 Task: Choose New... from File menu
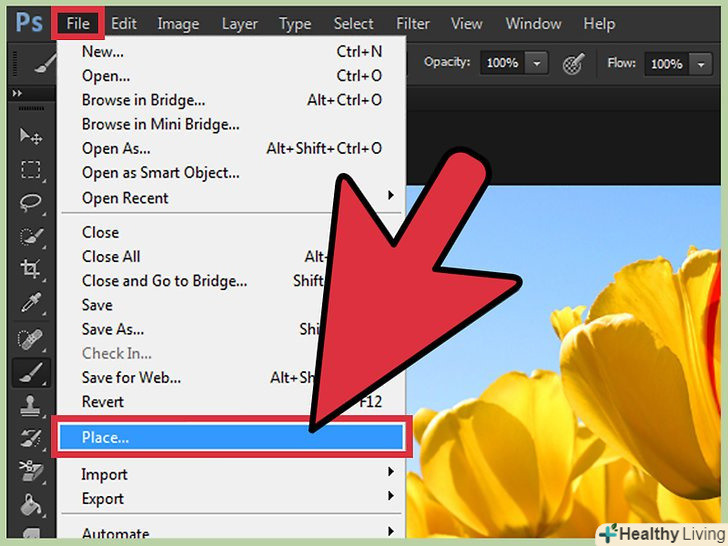[x=231, y=51]
